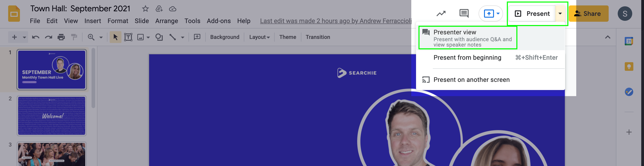Click the Present button
The width and height of the screenshot is (644, 166).
[x=532, y=14]
